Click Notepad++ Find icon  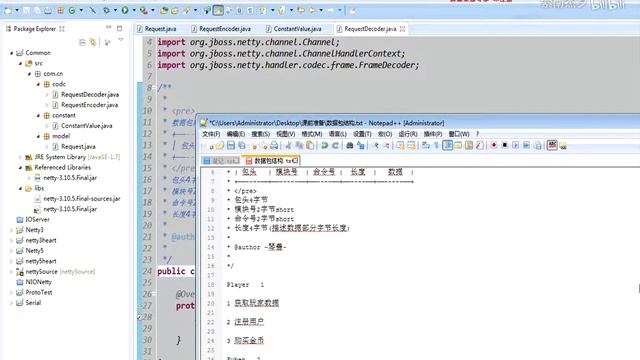(349, 145)
